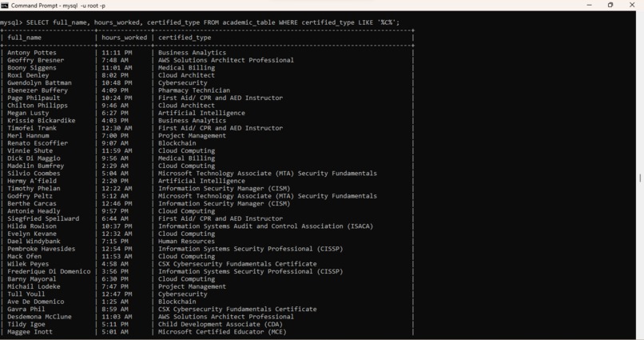Image resolution: width=644 pixels, height=340 pixels.
Task: Click the name Boony Siggens
Action: click(x=32, y=68)
